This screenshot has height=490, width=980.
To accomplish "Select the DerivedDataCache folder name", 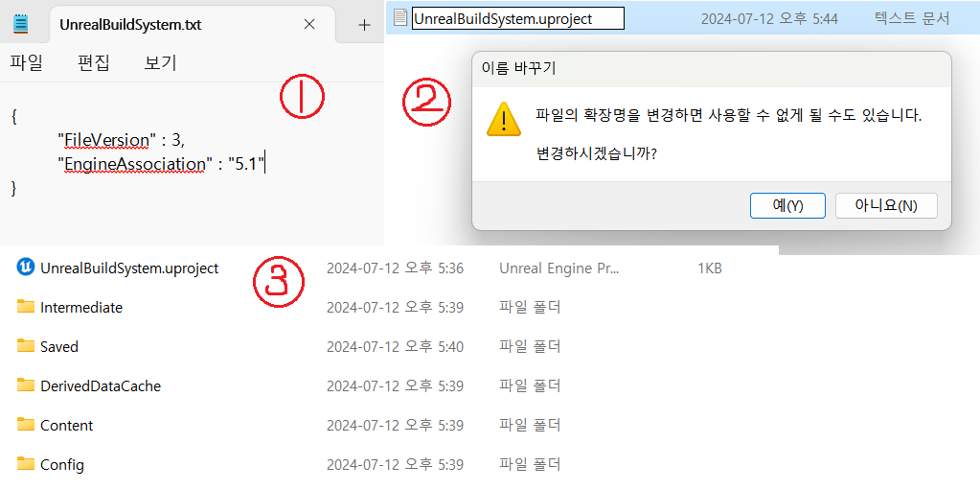I will point(101,386).
